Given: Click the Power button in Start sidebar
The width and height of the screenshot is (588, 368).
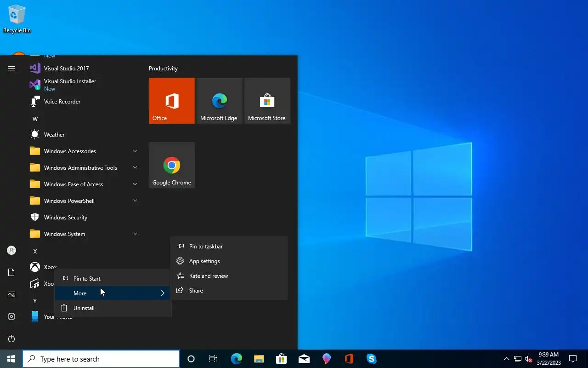Looking at the screenshot, I should pos(11,339).
